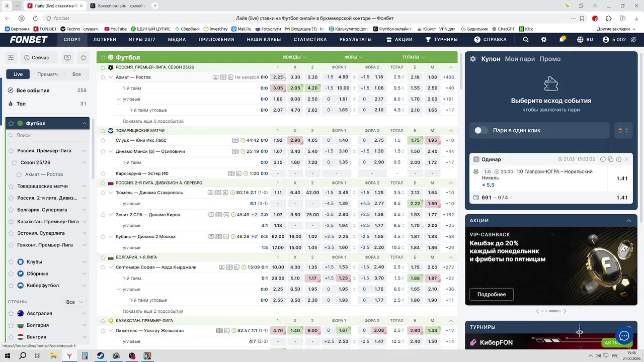The image size is (644, 362).
Task: Star Футбол section header in main table
Action: click(103, 57)
